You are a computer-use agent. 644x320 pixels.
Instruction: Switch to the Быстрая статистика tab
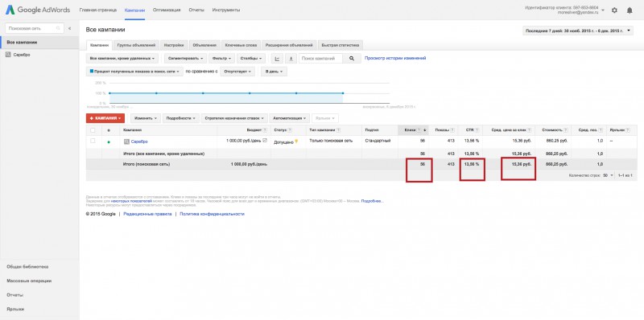(x=341, y=45)
